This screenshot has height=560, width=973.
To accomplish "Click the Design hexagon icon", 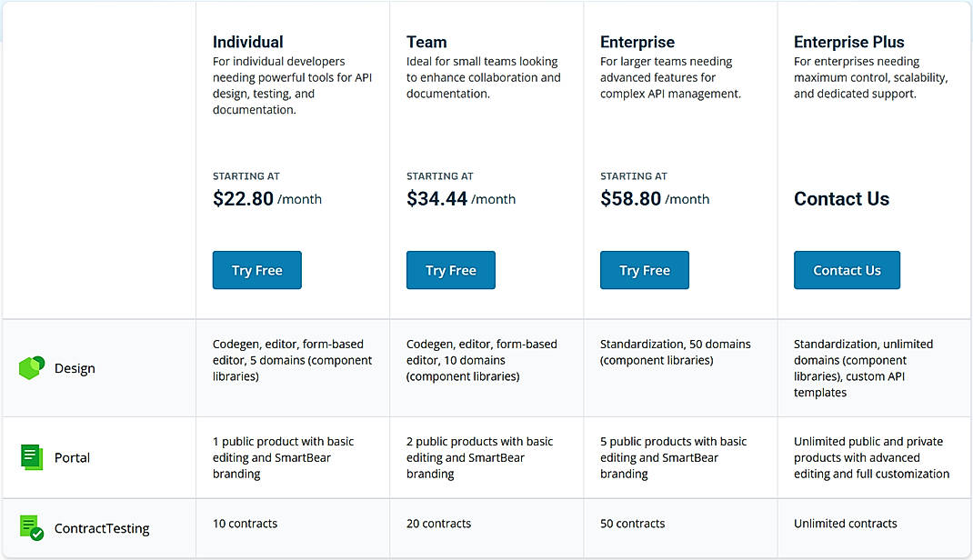I will (x=31, y=367).
